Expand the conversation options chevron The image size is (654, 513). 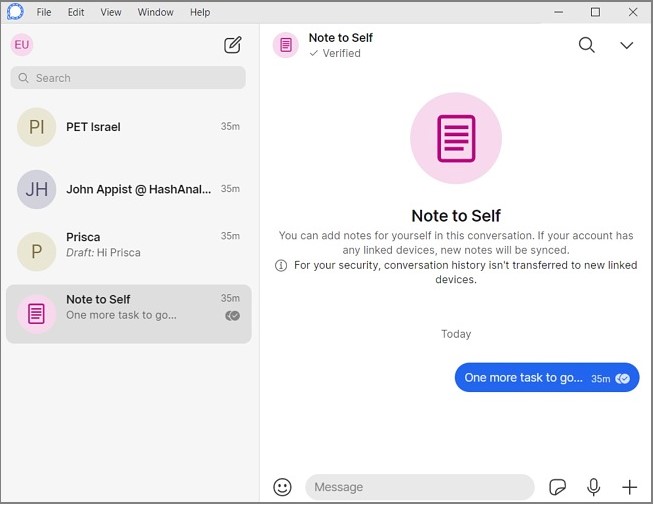coord(627,45)
